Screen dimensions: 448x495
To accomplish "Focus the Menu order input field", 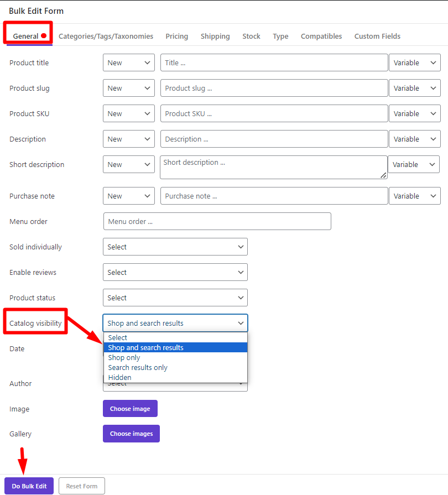I will 217,221.
